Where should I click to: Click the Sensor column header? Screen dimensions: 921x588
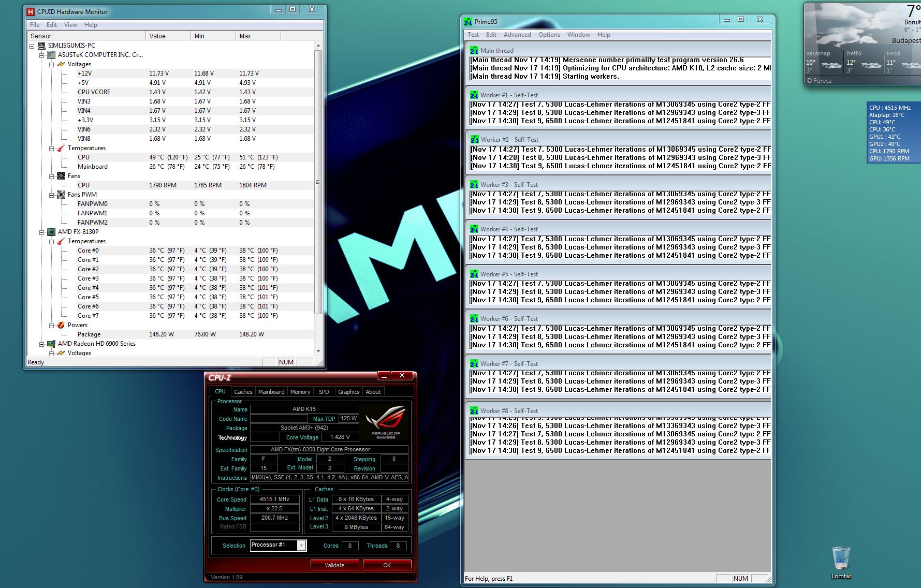[86, 36]
